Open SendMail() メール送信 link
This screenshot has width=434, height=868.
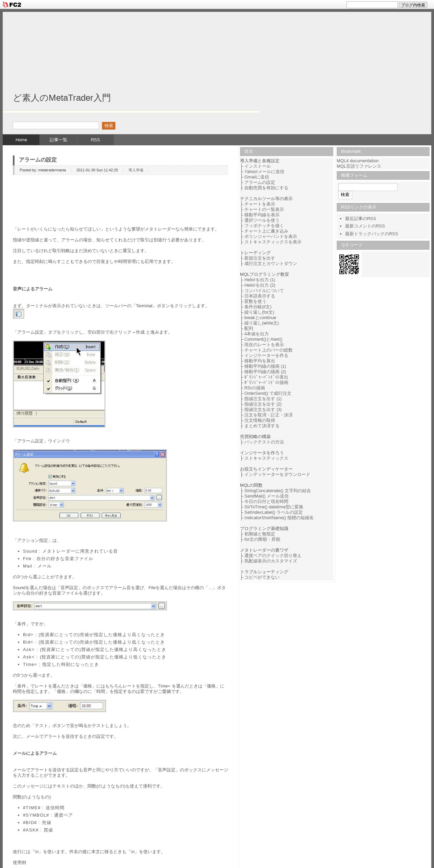pos(266,496)
